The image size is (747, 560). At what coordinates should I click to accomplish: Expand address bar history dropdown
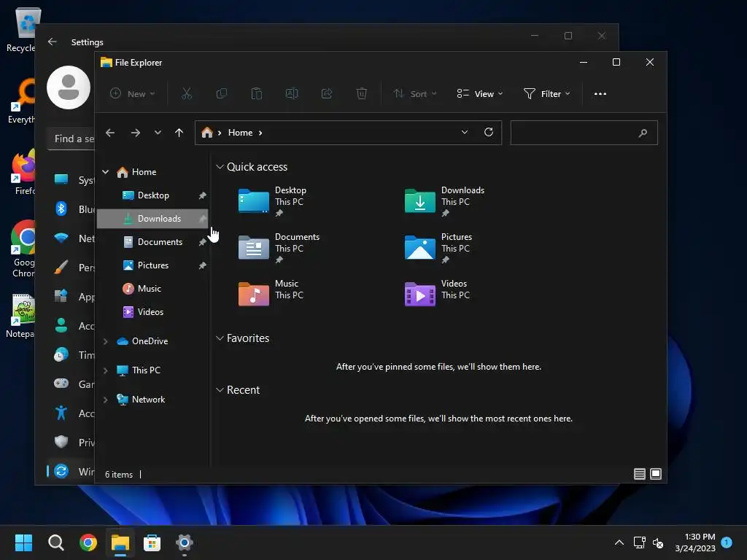pyautogui.click(x=465, y=133)
